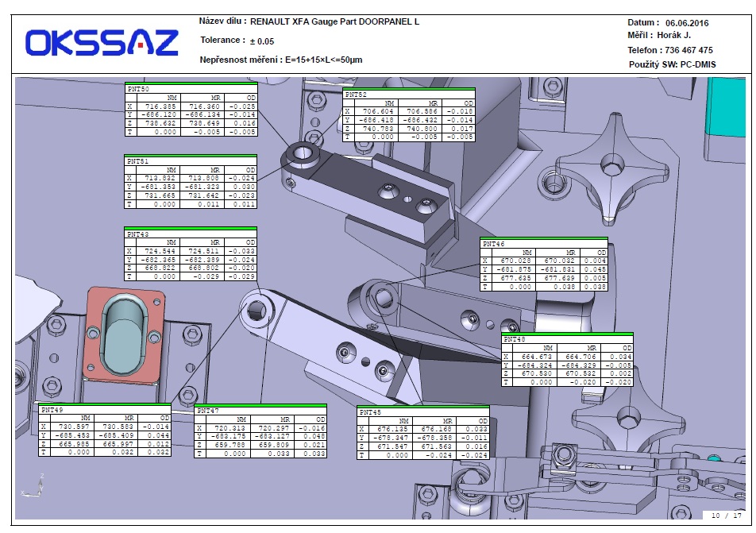Click Y deviation "0.048" in PNT47
The width and height of the screenshot is (756, 533).
pos(314,437)
